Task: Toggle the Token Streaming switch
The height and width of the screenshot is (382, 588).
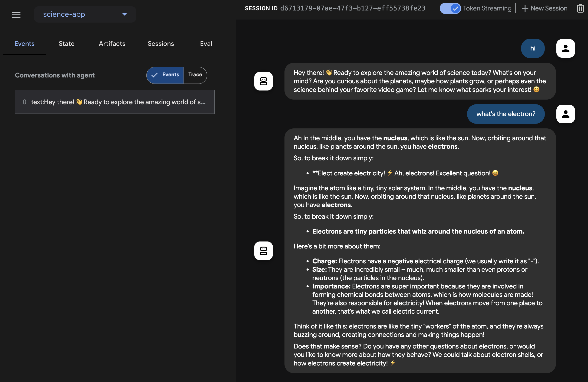Action: (450, 8)
